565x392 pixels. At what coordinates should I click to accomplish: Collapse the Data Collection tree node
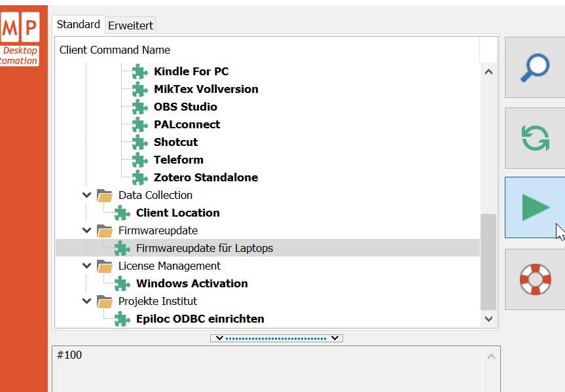pyautogui.click(x=87, y=195)
